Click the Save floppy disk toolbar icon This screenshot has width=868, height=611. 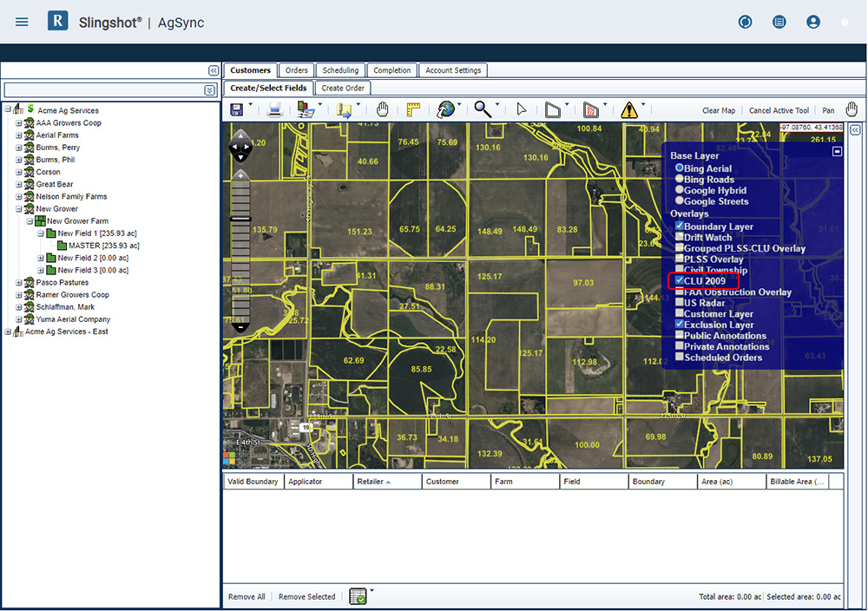[237, 109]
